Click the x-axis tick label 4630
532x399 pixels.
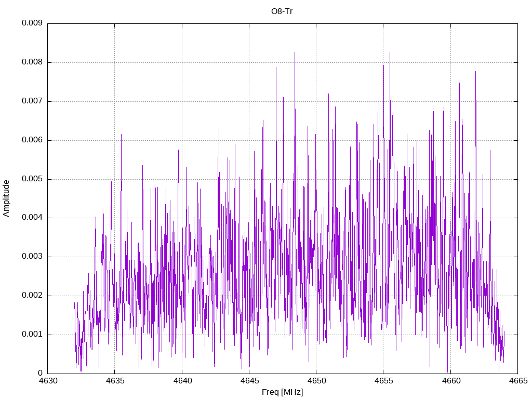coord(48,381)
